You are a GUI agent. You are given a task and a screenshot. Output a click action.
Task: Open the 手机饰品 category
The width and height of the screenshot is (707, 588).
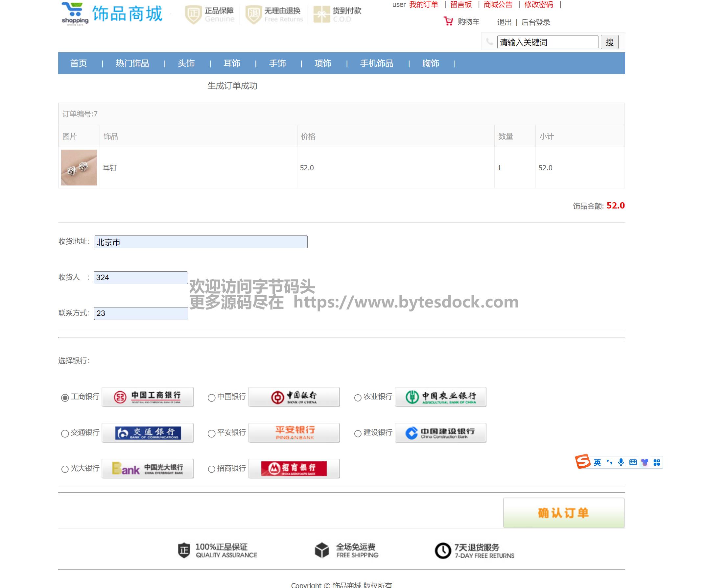pos(376,63)
